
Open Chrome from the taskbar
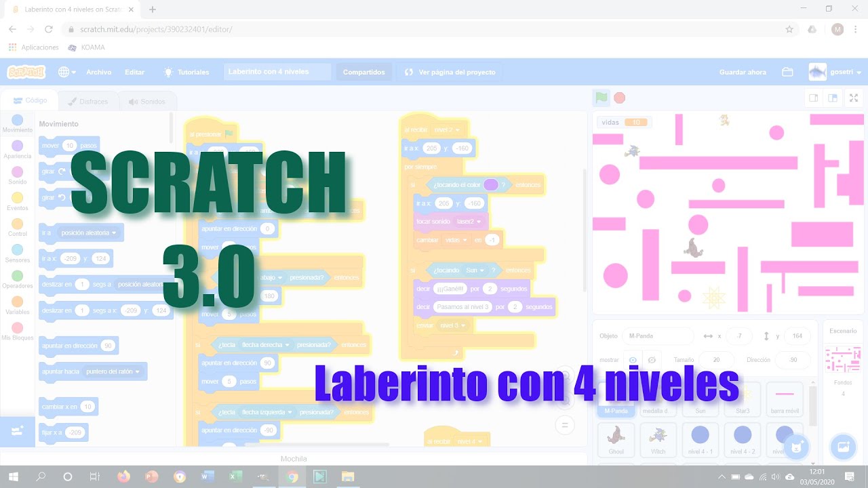[x=292, y=476]
